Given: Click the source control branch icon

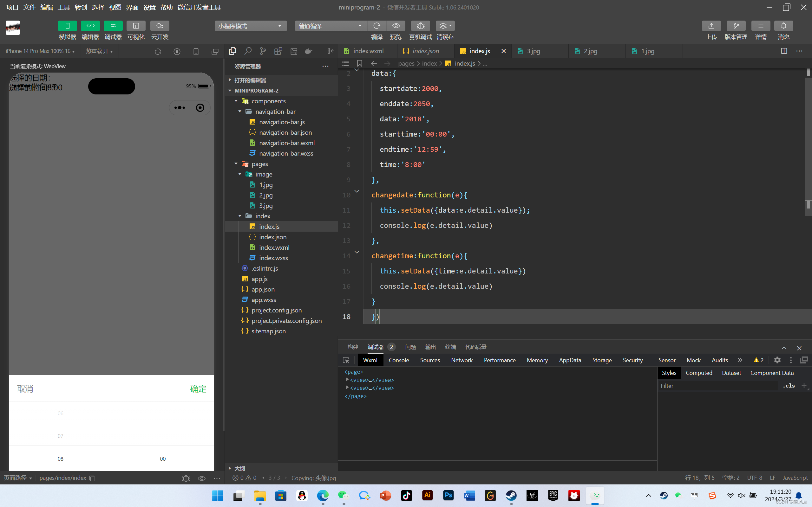Looking at the screenshot, I should point(263,51).
